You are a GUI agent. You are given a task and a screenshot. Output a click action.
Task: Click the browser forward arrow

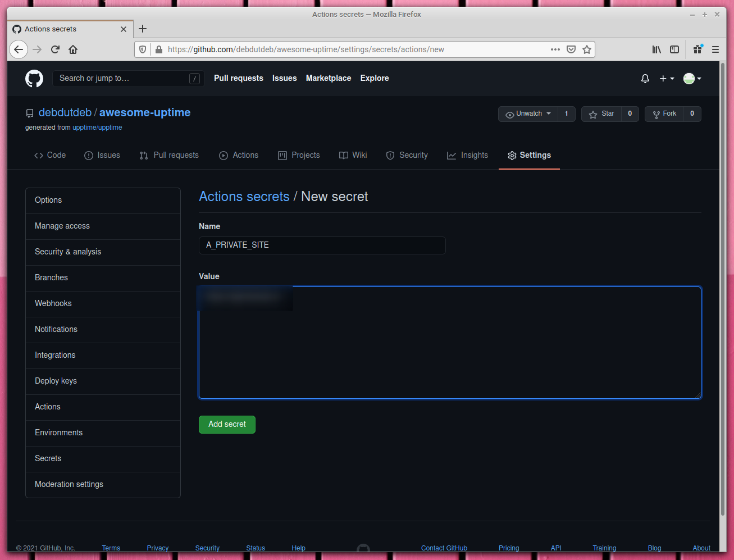(37, 49)
